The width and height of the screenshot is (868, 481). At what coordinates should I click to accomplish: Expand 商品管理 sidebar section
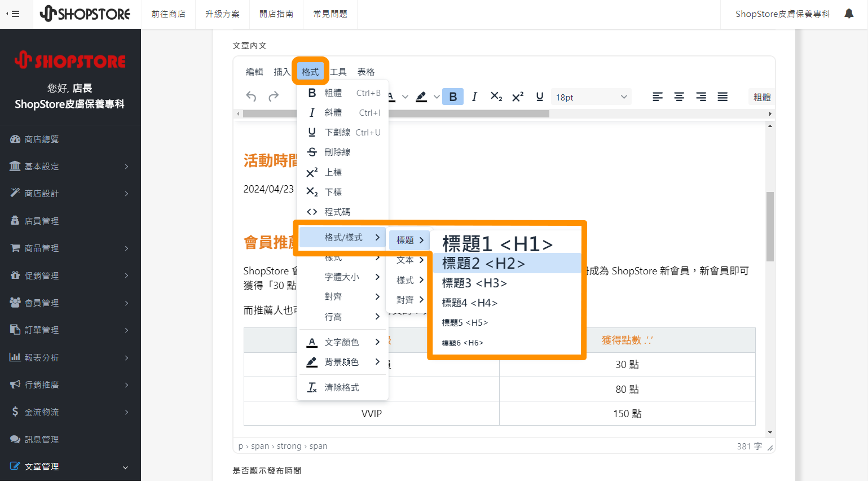point(71,248)
